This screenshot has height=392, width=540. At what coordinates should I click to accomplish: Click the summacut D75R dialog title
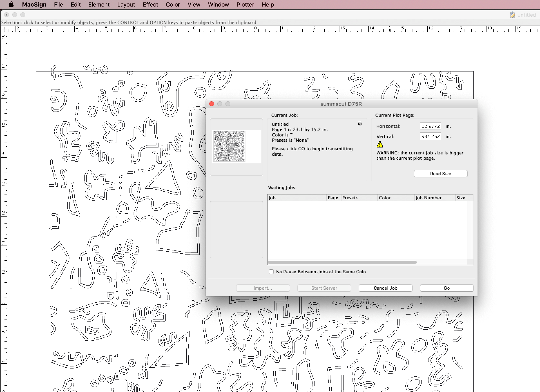tap(341, 104)
